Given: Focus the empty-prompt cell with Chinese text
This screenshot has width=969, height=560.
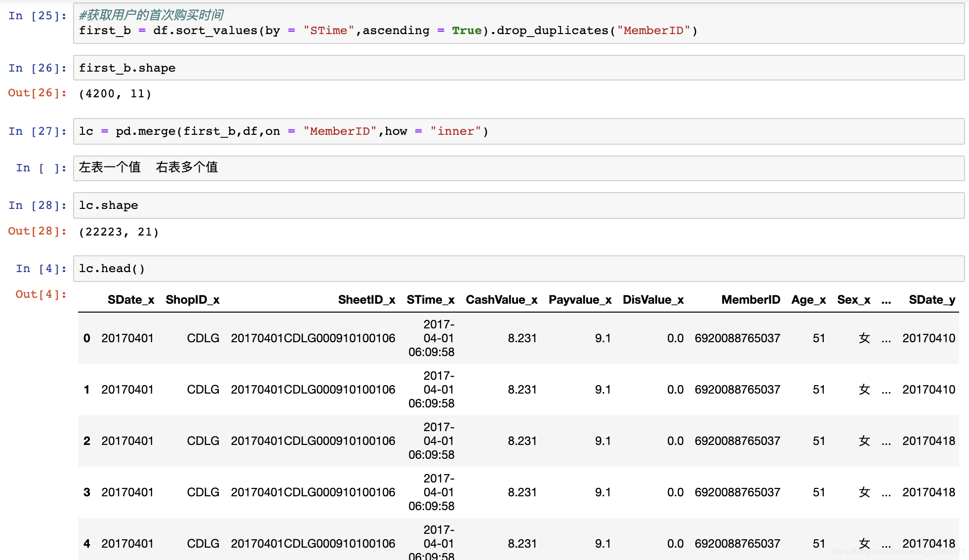Looking at the screenshot, I should [519, 168].
